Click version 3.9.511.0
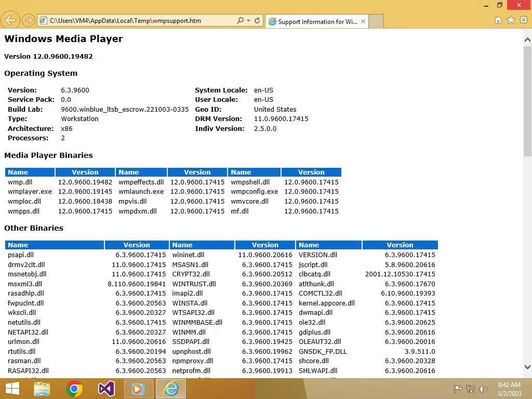Viewport: 532px width, 399px height. coord(420,352)
